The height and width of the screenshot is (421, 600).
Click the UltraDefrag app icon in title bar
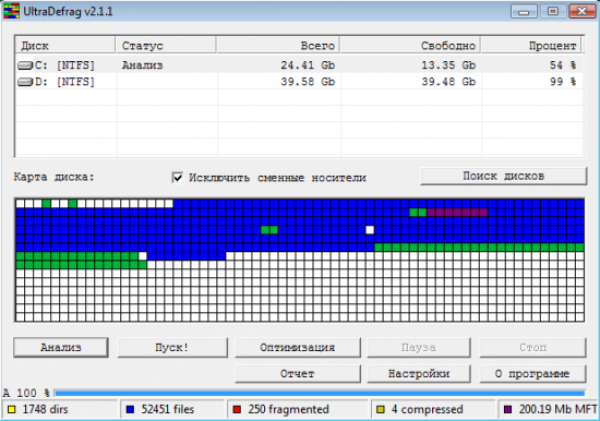tap(11, 11)
